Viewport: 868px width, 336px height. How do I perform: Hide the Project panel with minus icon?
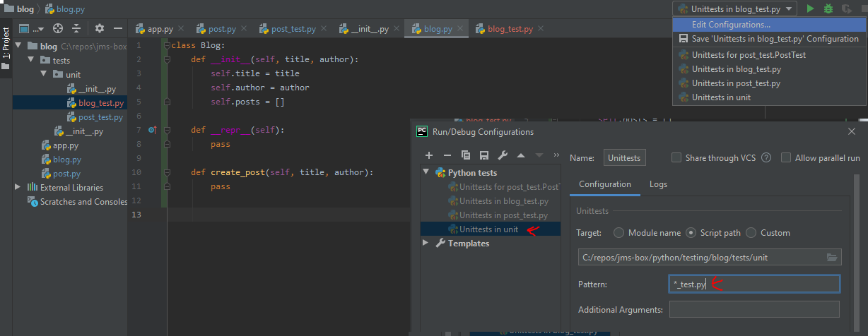[x=118, y=28]
